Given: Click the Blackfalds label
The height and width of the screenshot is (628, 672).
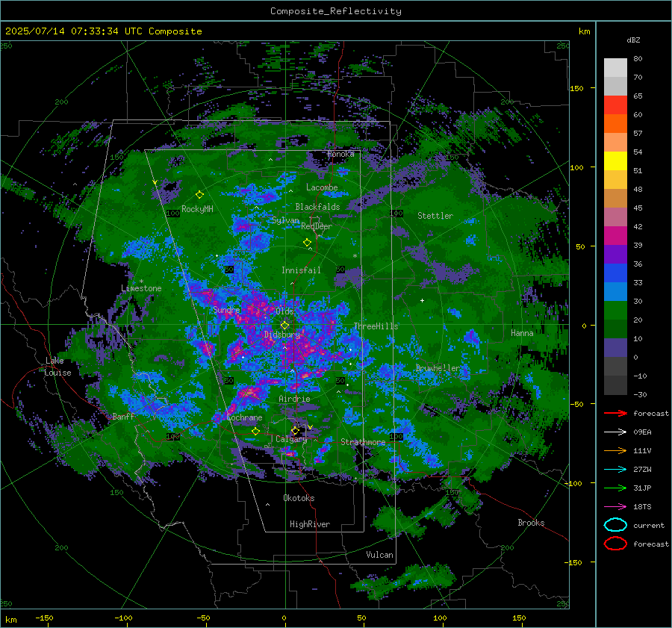Looking at the screenshot, I should pyautogui.click(x=317, y=207).
